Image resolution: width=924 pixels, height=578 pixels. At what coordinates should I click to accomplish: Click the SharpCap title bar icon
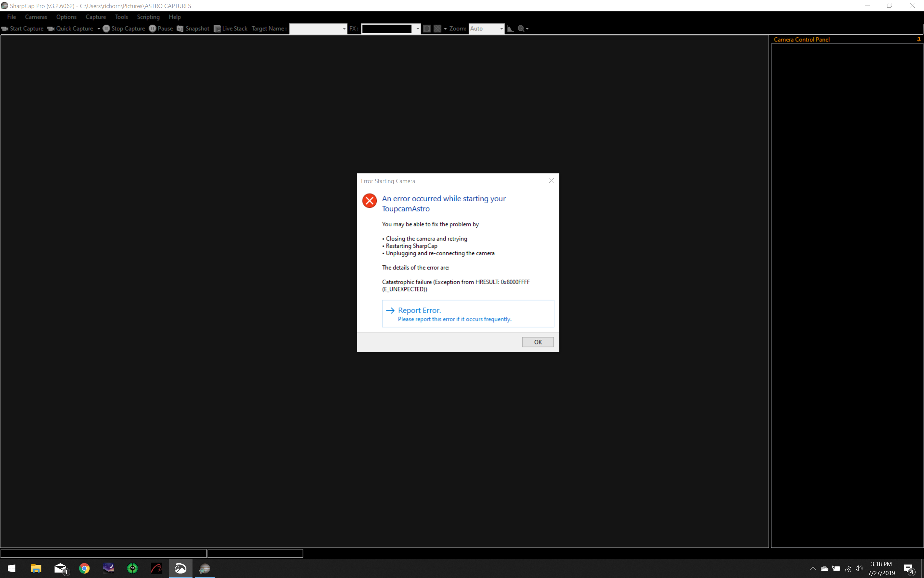(x=4, y=6)
